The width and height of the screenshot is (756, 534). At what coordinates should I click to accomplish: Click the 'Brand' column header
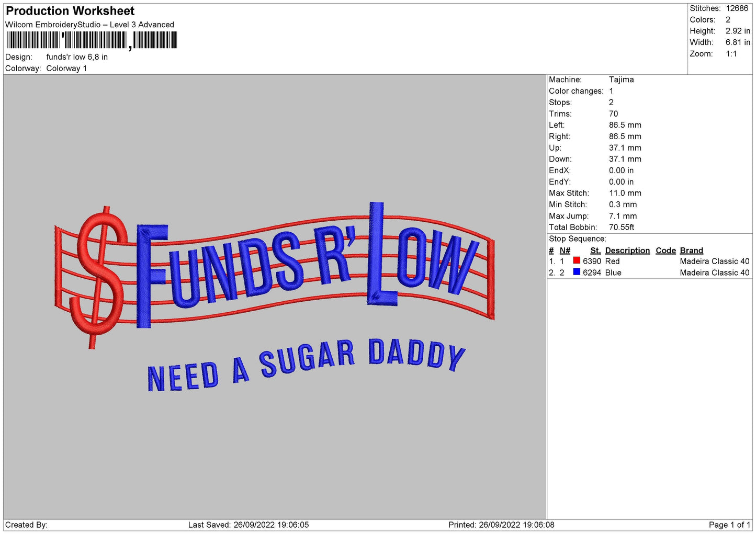pyautogui.click(x=692, y=251)
